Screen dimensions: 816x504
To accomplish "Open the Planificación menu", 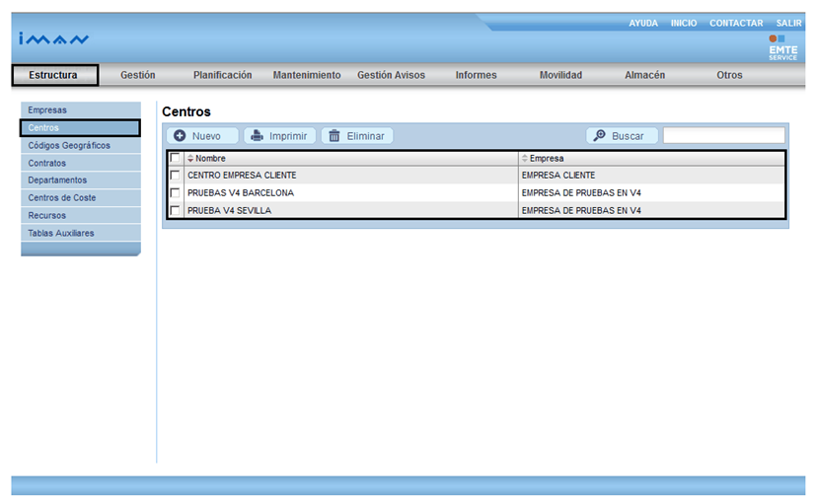I will [x=222, y=75].
